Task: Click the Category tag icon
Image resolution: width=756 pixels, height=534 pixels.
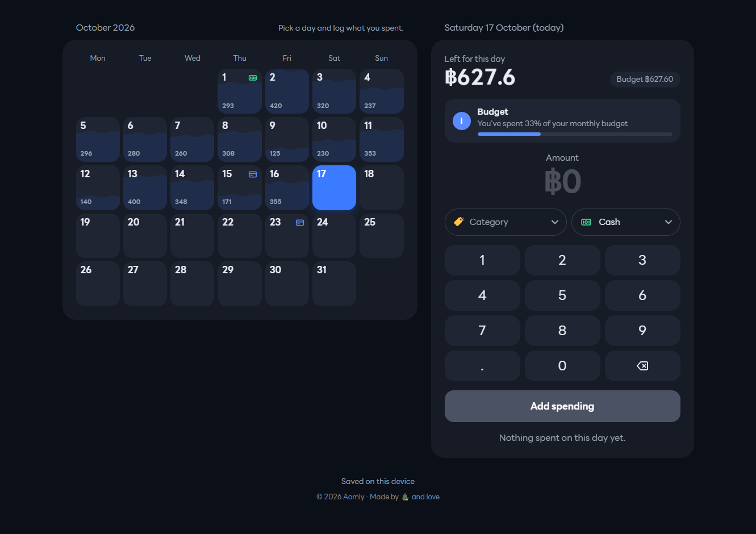Action: [x=459, y=222]
